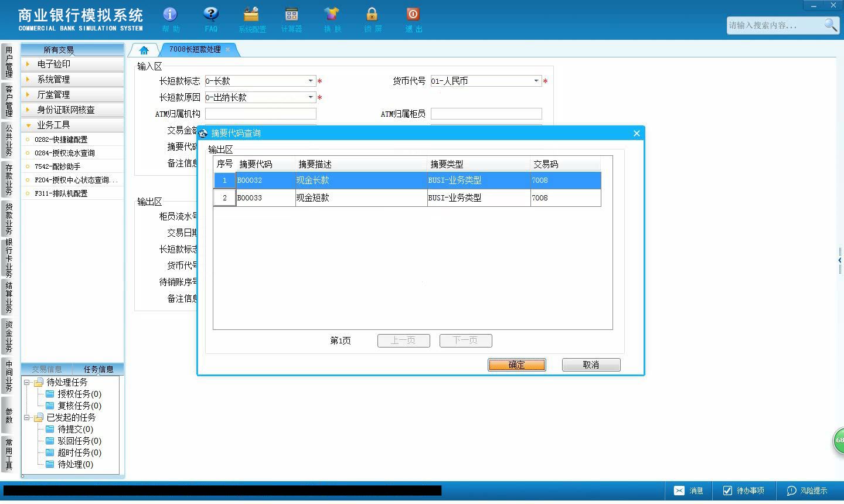Viewport: 844px width, 504px height.
Task: Expand the 系统管理 menu group
Action: 73,79
